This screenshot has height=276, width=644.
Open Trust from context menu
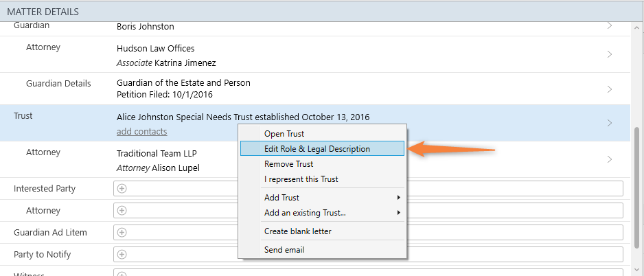tap(323, 133)
